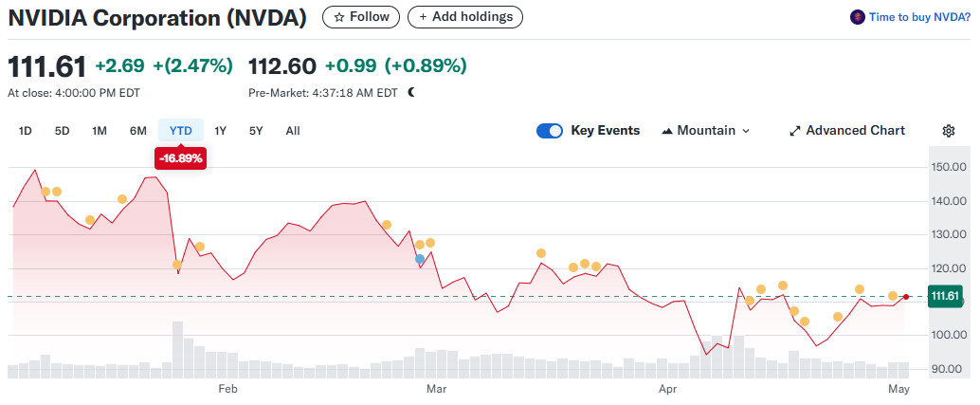The image size is (980, 405).
Task: Toggle the Key Events switch off
Action: 550,131
